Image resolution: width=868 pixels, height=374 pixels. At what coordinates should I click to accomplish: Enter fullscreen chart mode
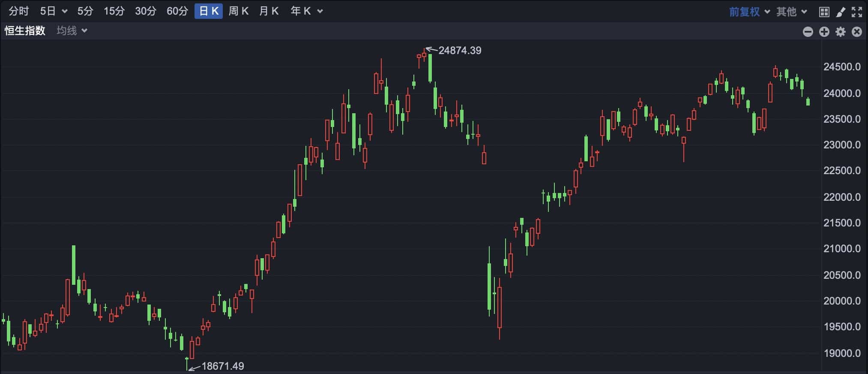tap(857, 12)
